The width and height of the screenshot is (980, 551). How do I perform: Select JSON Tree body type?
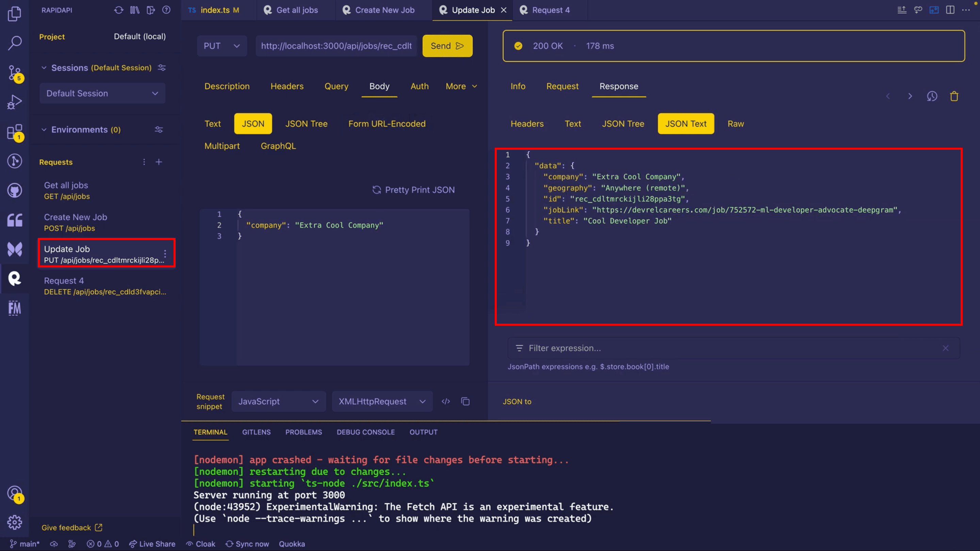tap(306, 124)
